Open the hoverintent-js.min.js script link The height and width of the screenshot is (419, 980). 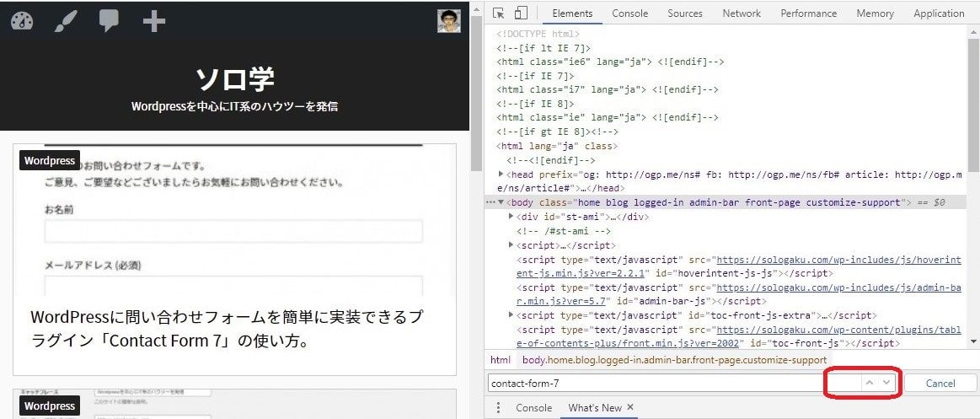[x=739, y=266]
